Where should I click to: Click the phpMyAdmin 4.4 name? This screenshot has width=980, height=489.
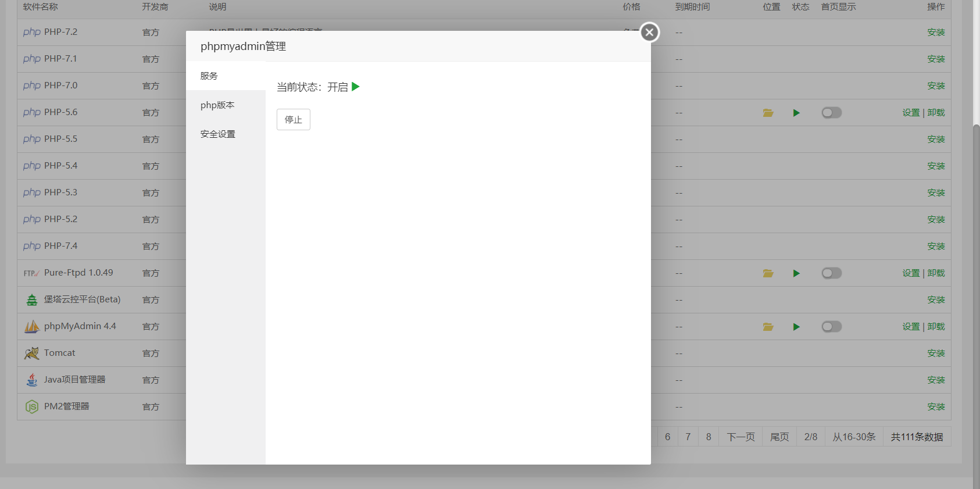pos(80,326)
